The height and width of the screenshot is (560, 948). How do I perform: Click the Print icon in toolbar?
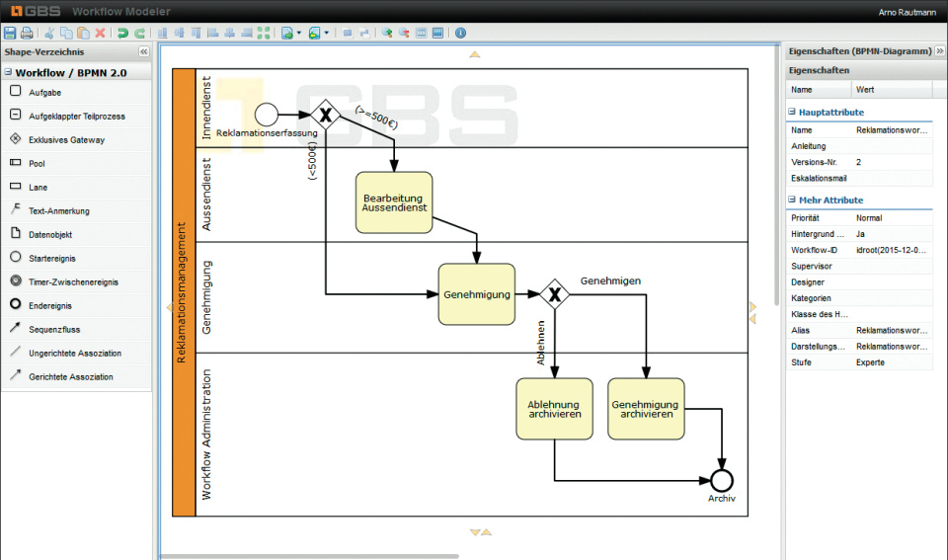coord(27,33)
